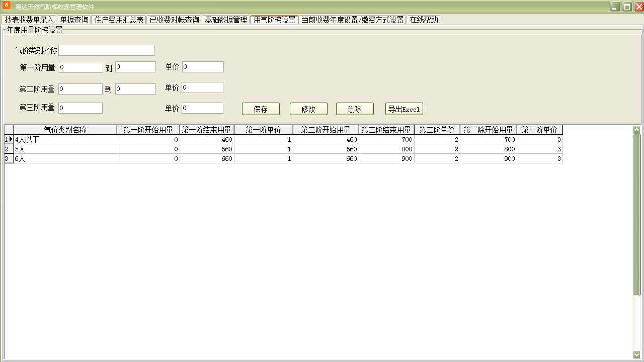The image size is (644, 362).
Task: Open the 抄表收费单录入 tab
Action: [x=29, y=20]
